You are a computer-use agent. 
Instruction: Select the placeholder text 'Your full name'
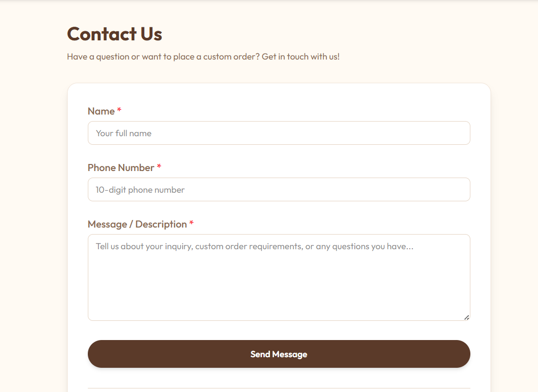click(124, 133)
